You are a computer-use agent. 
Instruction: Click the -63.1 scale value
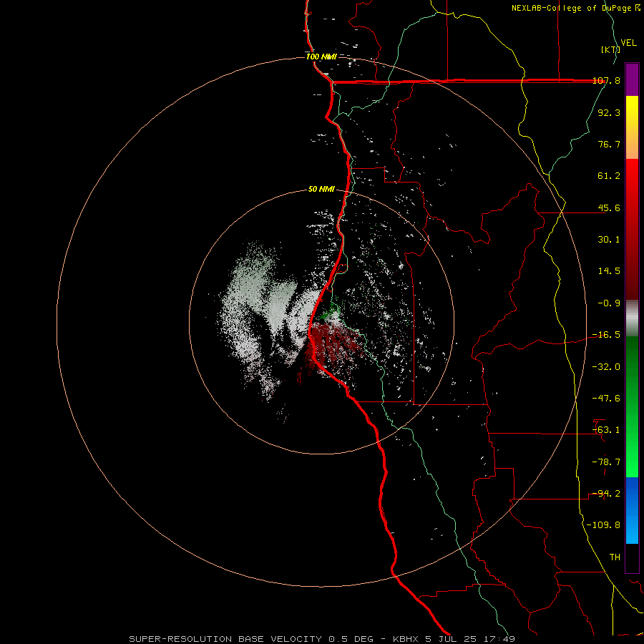click(607, 430)
